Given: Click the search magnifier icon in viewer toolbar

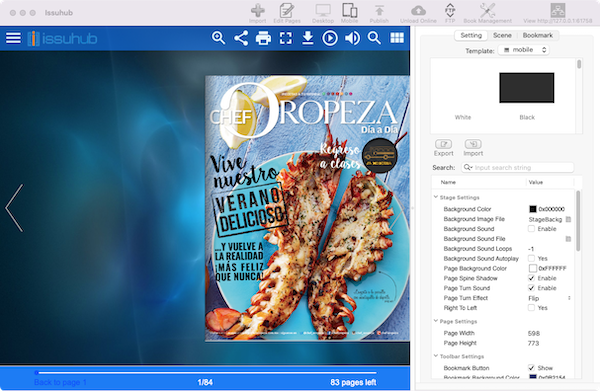Looking at the screenshot, I should click(374, 38).
